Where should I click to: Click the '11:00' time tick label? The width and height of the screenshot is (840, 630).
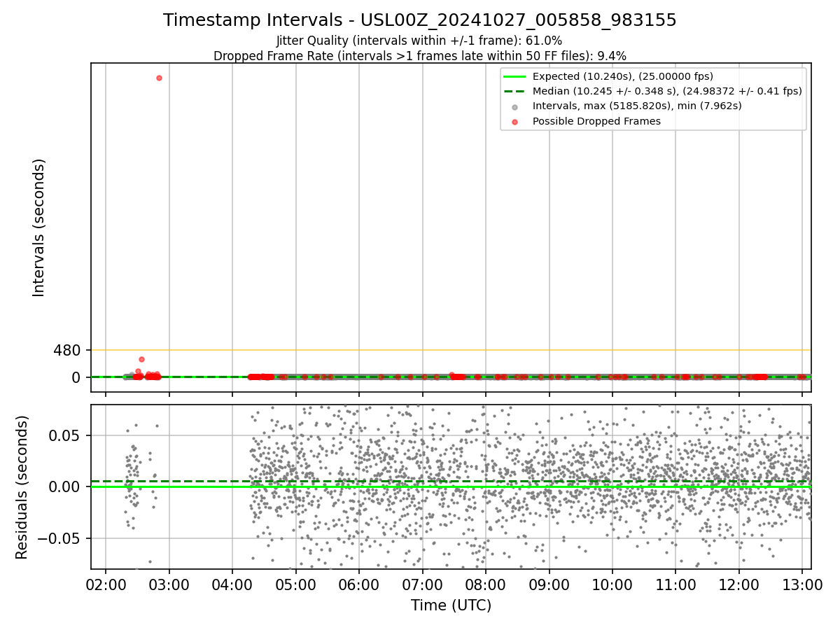[x=675, y=584]
